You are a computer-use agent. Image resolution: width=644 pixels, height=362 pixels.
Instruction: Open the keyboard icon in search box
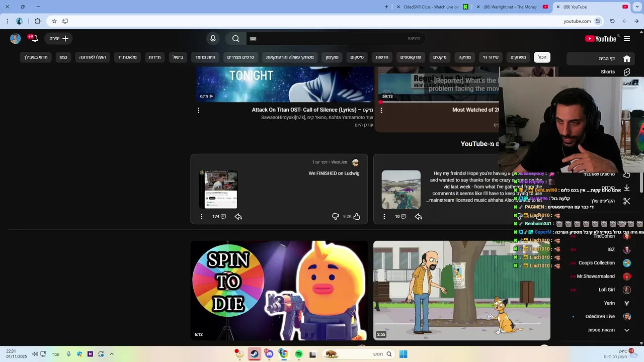pyautogui.click(x=253, y=39)
